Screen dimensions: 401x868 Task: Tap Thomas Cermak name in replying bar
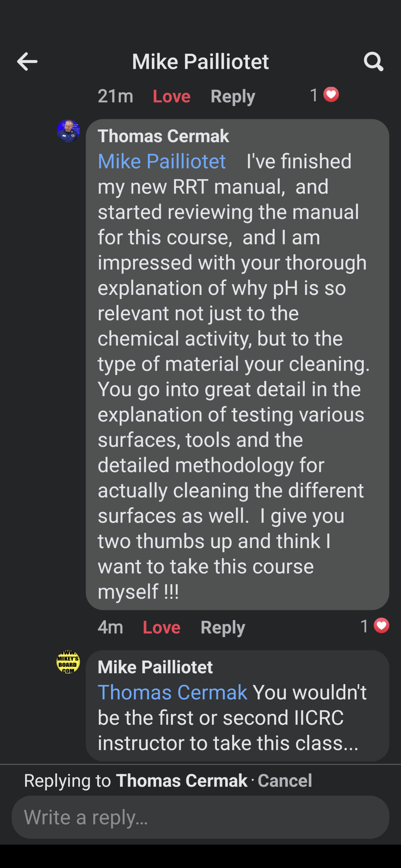[x=182, y=780]
